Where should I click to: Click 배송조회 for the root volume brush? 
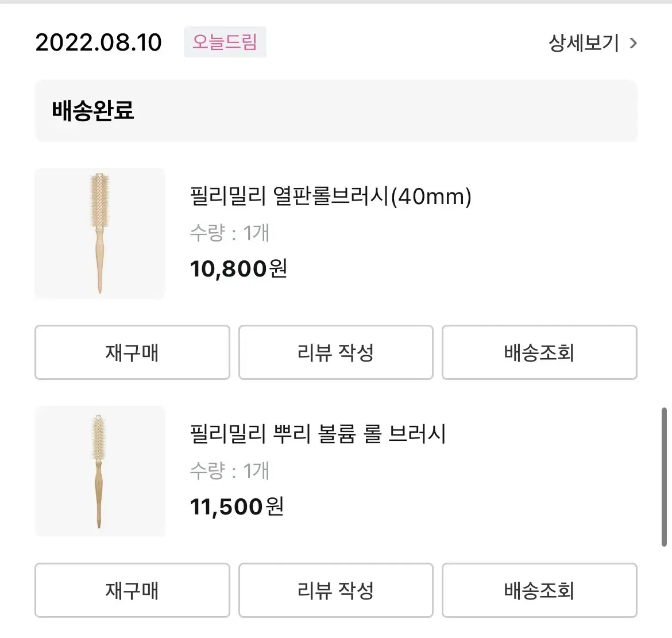[x=539, y=590]
